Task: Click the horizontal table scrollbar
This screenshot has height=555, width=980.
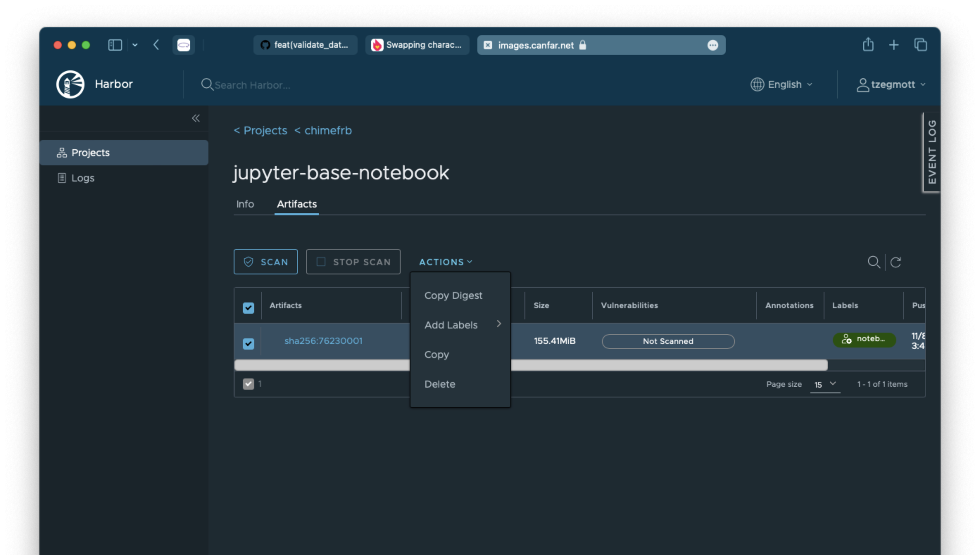Action: coord(530,365)
